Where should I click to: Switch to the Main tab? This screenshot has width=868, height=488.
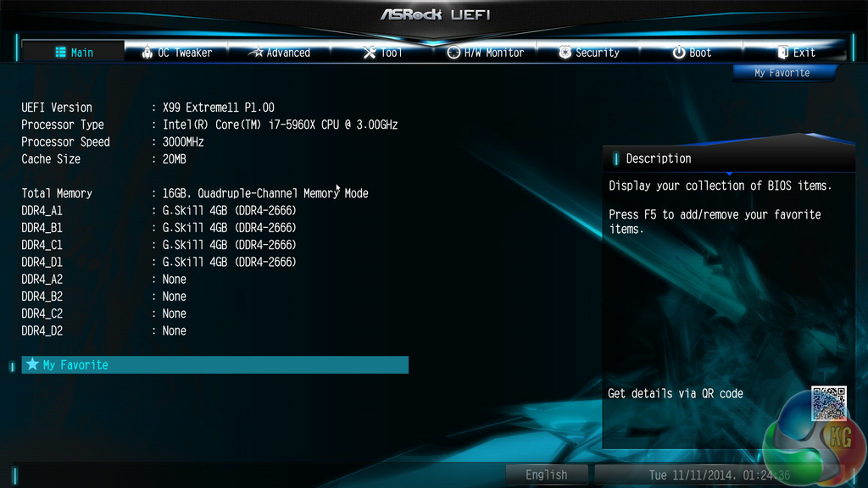point(73,52)
